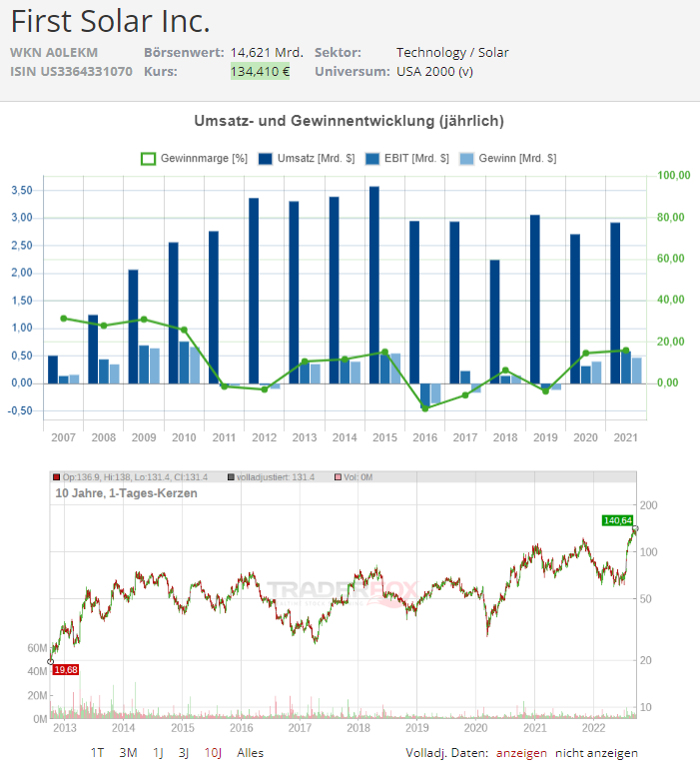Image resolution: width=700 pixels, height=774 pixels.
Task: Click the dark 'volladjustiert' indicator icon
Action: [x=231, y=477]
